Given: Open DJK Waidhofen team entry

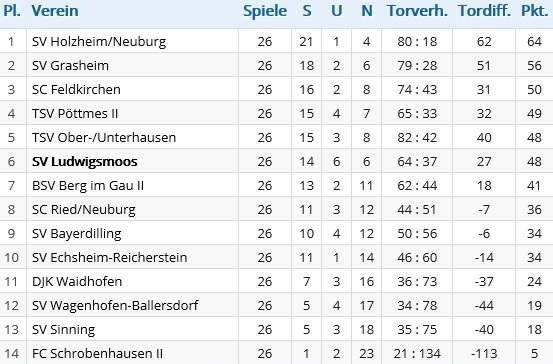Looking at the screenshot, I should 77,281.
